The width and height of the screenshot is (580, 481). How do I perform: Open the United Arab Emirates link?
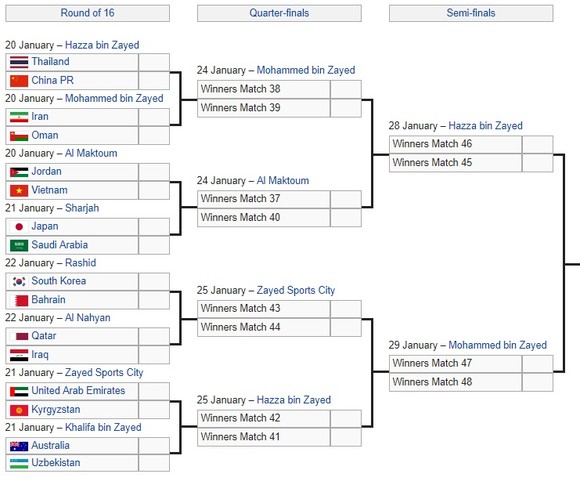[78, 391]
